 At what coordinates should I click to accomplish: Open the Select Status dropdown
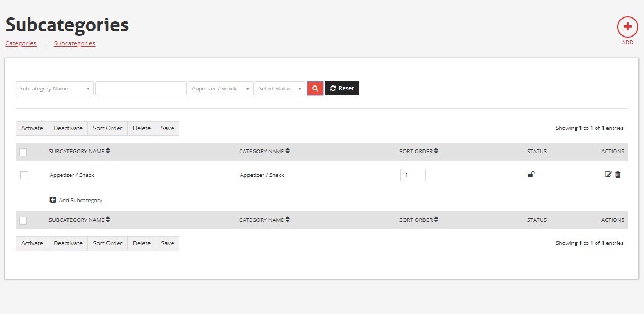[280, 89]
